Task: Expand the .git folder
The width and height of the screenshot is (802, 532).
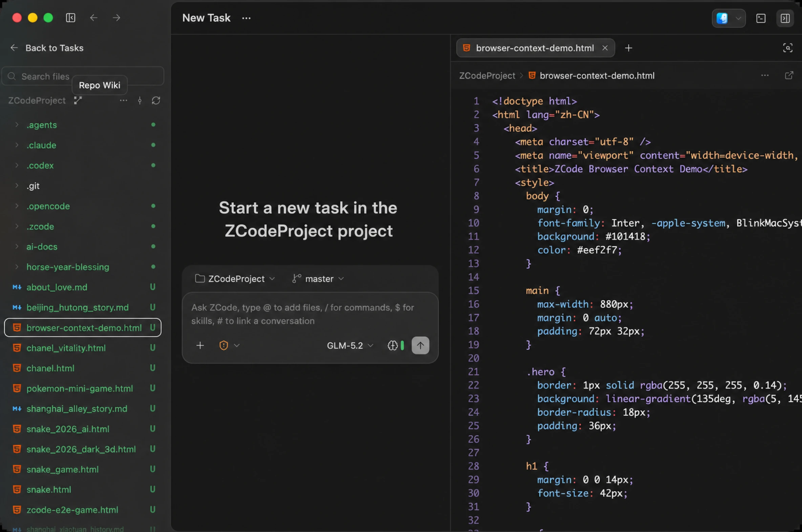Action: pyautogui.click(x=83, y=186)
